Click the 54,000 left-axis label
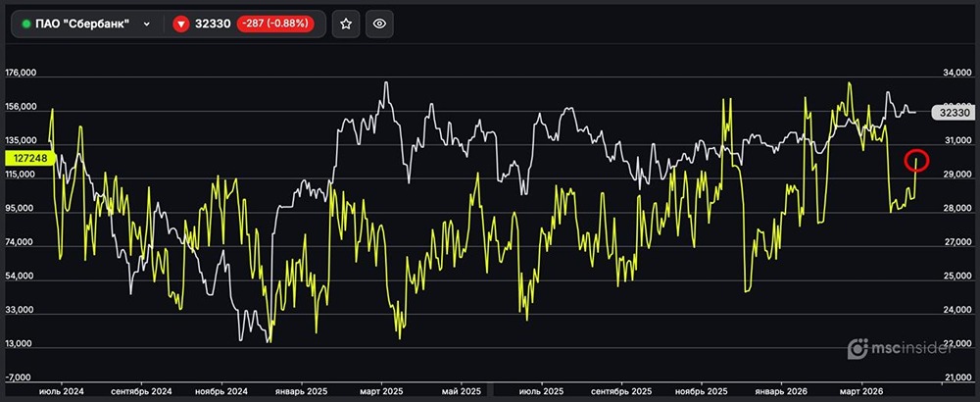Screen dimensions: 980x402 coord(21,276)
